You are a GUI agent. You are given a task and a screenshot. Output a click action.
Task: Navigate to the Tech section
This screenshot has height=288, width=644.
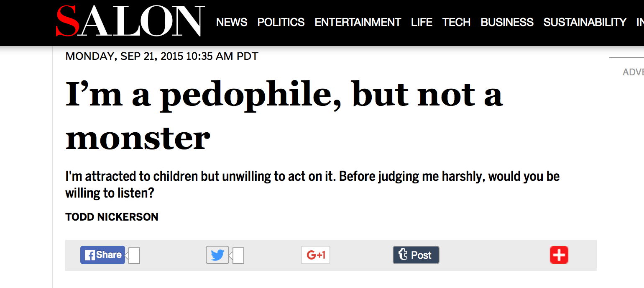click(457, 22)
